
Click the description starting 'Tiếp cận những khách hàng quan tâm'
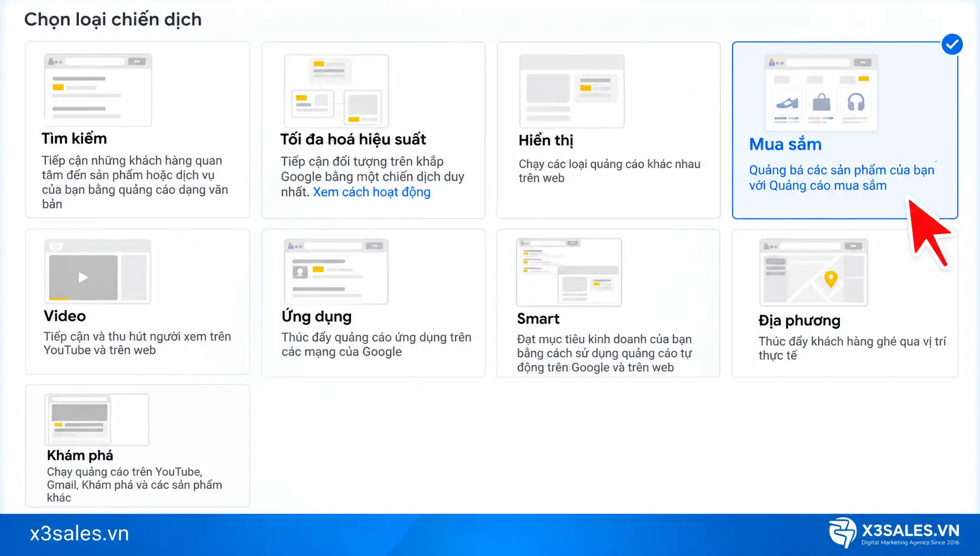pos(135,183)
